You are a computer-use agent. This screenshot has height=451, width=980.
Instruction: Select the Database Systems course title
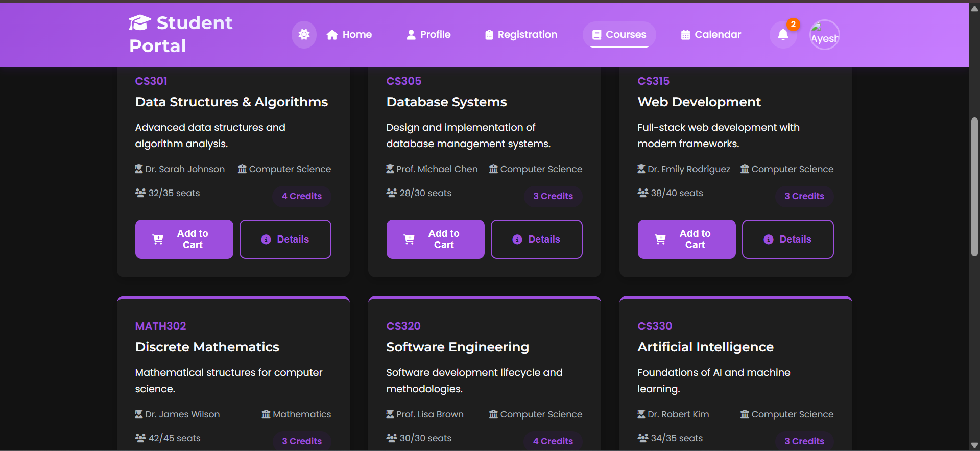coord(447,102)
